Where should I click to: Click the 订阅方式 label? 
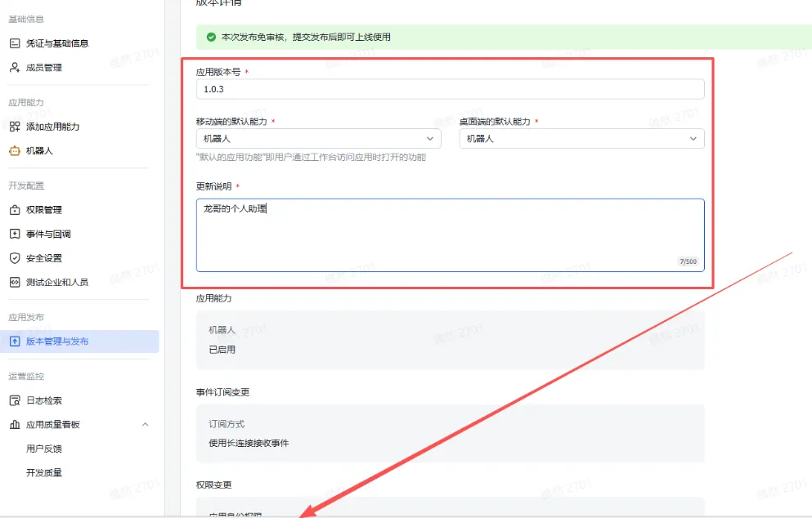click(x=227, y=424)
